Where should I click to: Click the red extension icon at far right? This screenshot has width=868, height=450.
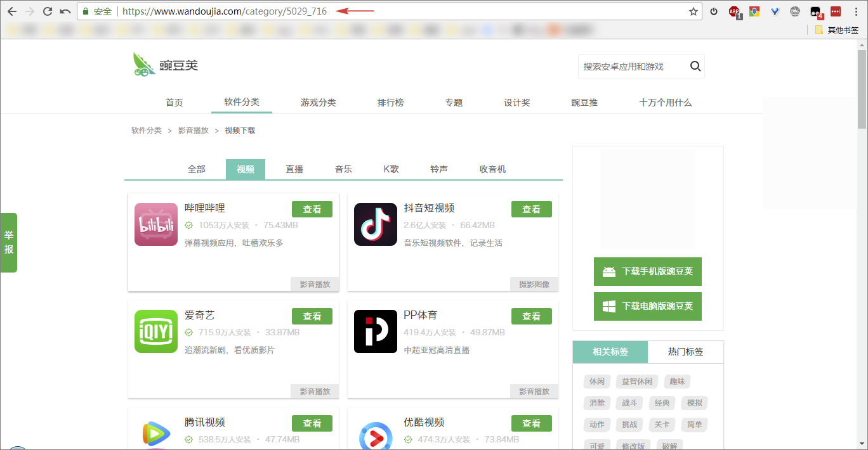[x=836, y=11]
